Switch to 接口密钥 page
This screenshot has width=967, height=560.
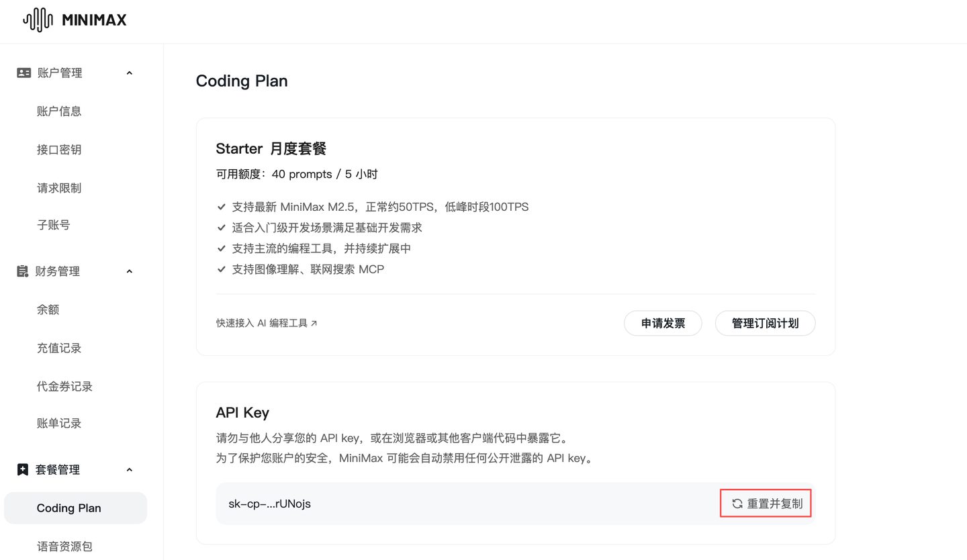click(x=59, y=149)
